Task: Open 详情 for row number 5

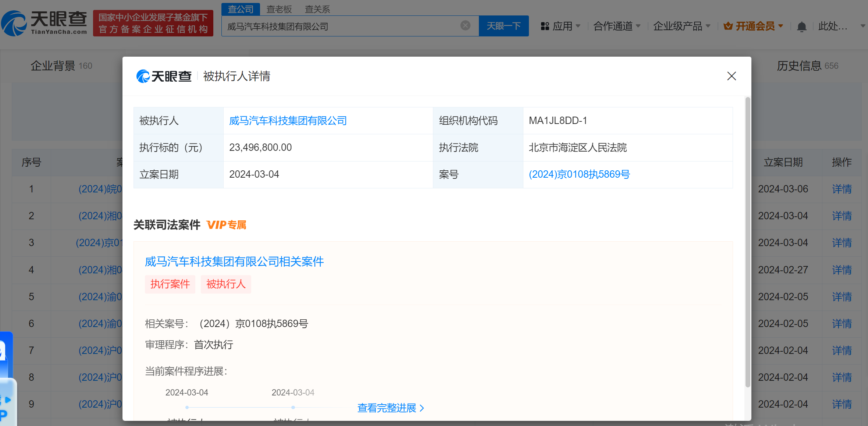Action: pos(842,297)
